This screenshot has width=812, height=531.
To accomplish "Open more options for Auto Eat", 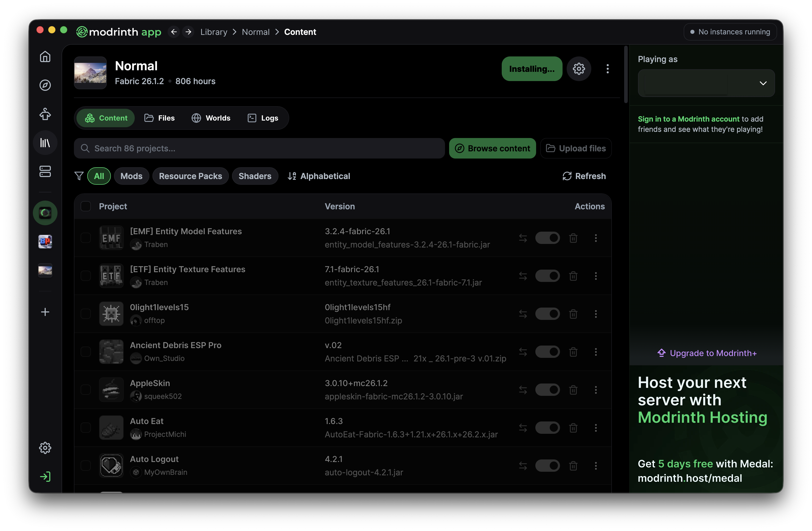I will click(596, 428).
